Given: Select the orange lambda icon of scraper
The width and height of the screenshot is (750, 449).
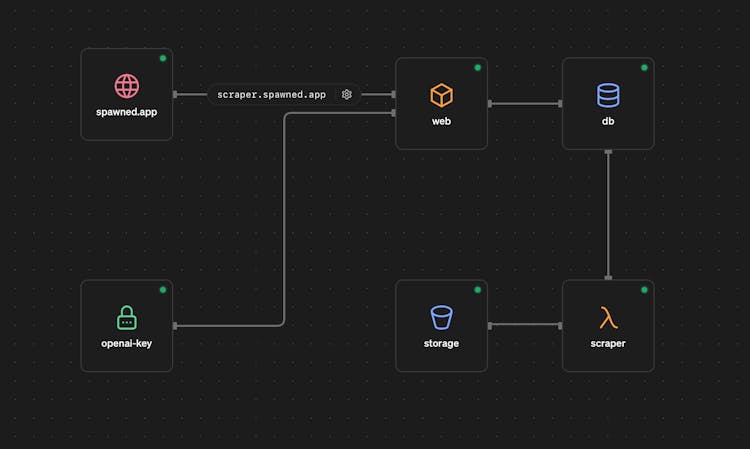Looking at the screenshot, I should click(608, 318).
